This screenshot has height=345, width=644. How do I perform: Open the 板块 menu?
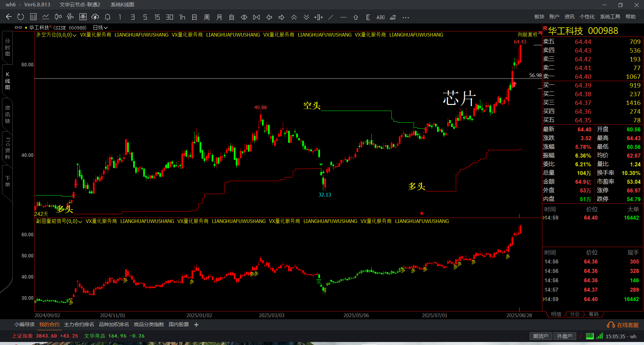[539, 17]
